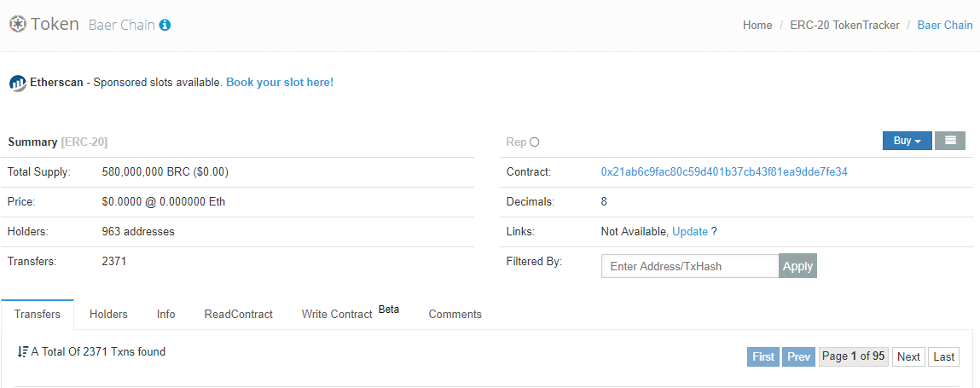
Task: Open the ERC-20 TokenTracker breadcrumb
Action: coord(844,26)
